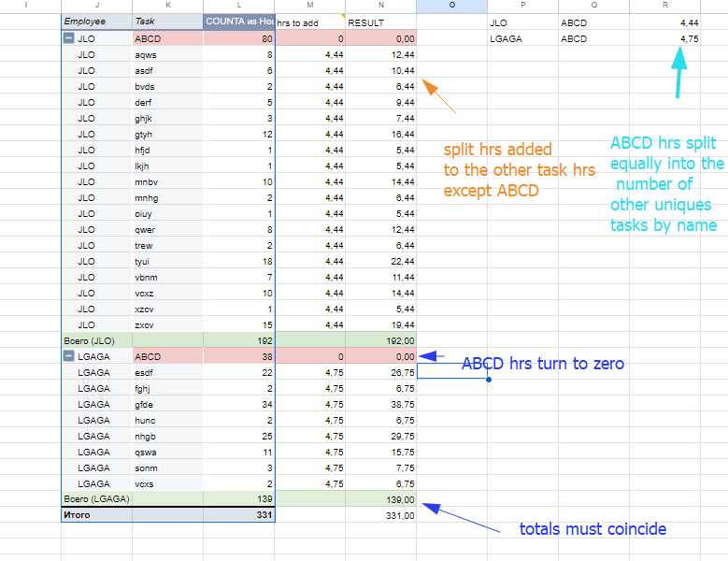Select the task cell 'hfjd'

pyautogui.click(x=167, y=150)
